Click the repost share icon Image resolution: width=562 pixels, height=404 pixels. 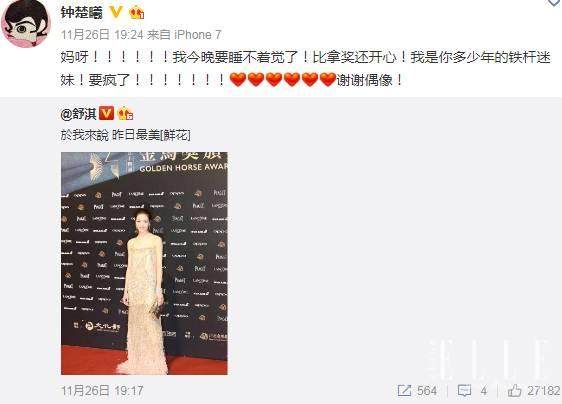click(404, 390)
